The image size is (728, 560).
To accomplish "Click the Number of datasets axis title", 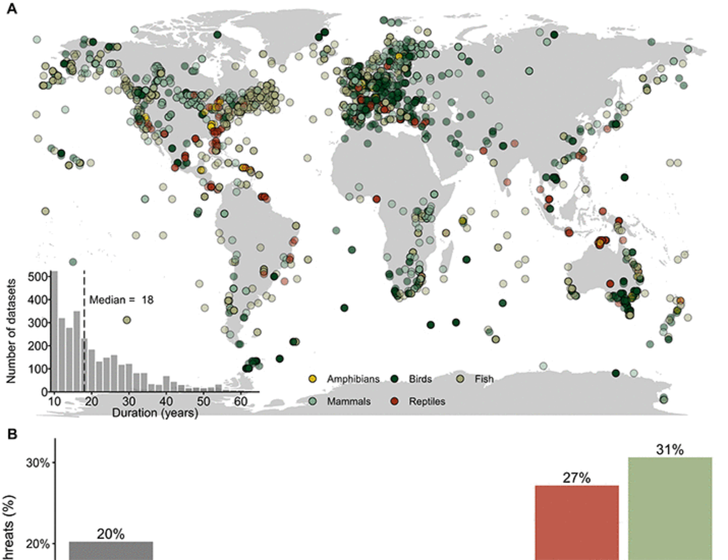I will (x=11, y=331).
